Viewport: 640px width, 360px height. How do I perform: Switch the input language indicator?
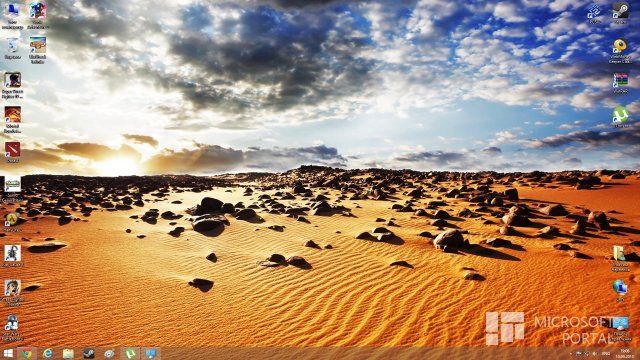click(607, 354)
